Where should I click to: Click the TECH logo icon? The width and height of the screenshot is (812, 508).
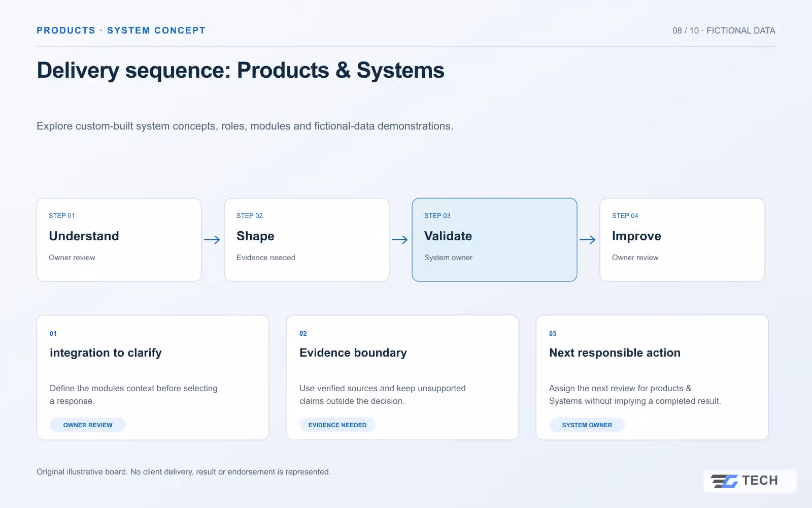tap(724, 481)
